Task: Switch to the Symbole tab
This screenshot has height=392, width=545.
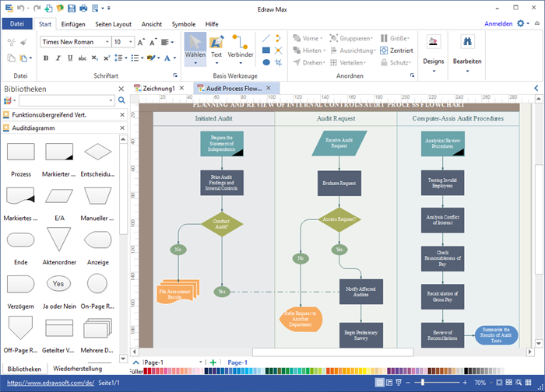Action: pos(184,24)
